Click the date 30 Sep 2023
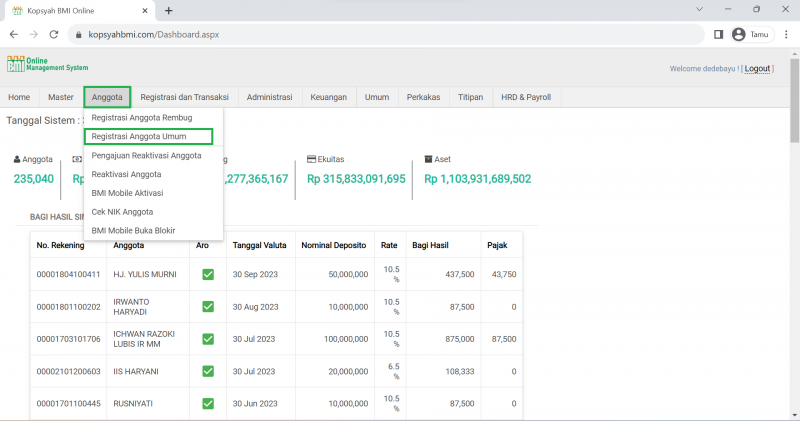Image resolution: width=800 pixels, height=421 pixels. (255, 275)
